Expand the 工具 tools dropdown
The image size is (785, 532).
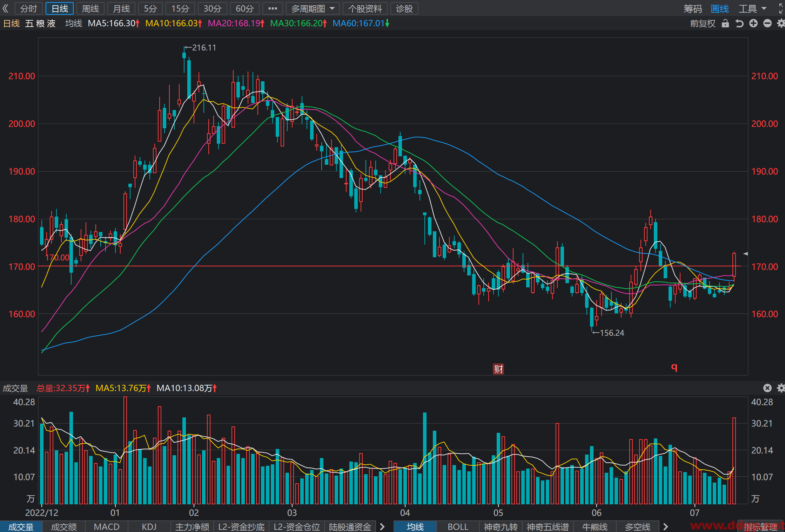click(752, 9)
